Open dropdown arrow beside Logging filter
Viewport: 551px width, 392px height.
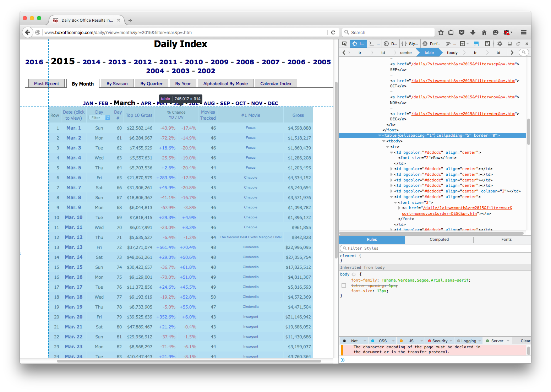(x=480, y=341)
